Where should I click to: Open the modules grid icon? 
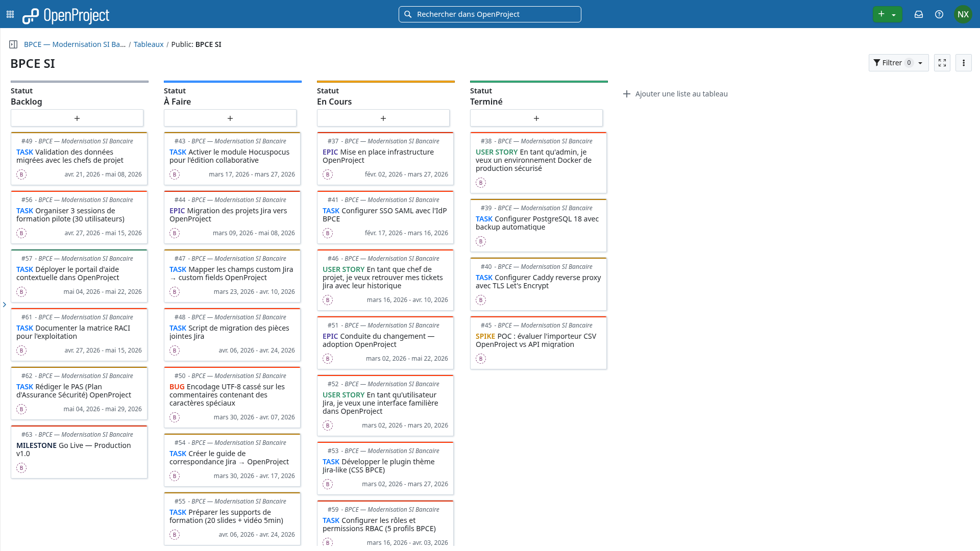[10, 14]
